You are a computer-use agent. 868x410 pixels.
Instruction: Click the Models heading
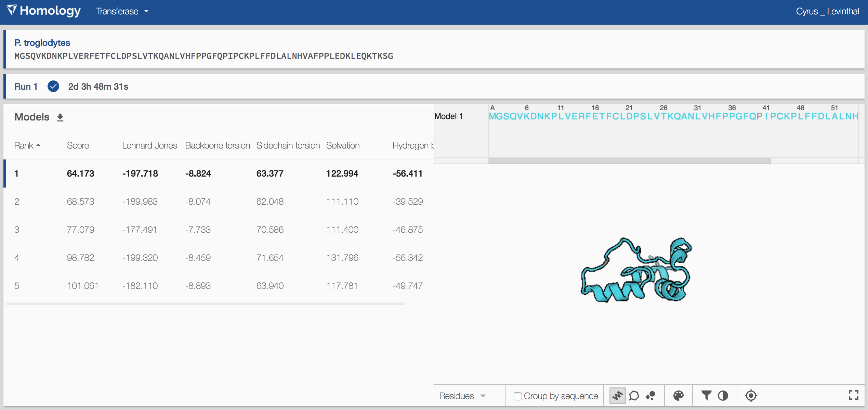32,117
